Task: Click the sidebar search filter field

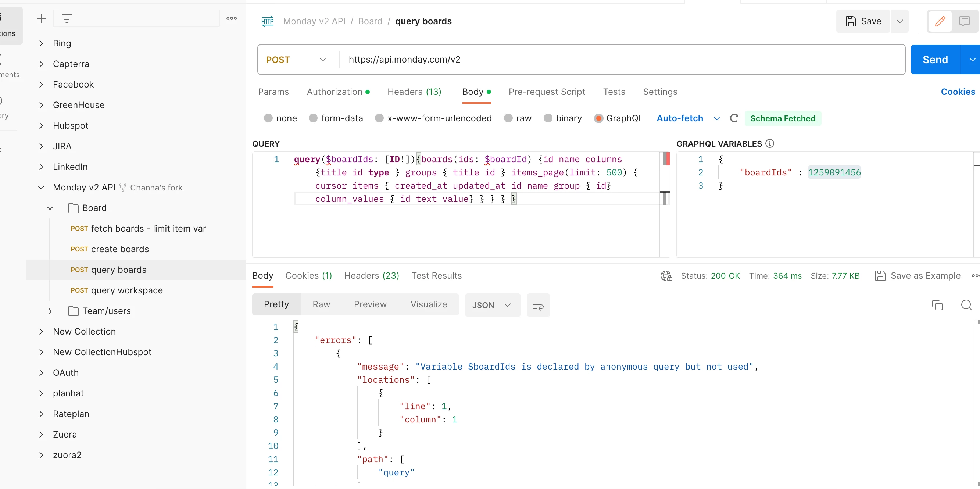Action: [x=136, y=18]
